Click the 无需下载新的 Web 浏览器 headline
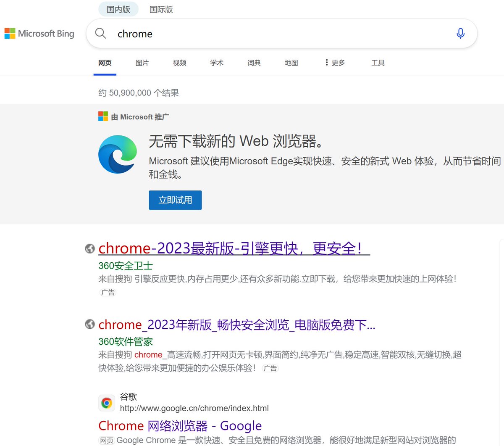 pyautogui.click(x=237, y=141)
